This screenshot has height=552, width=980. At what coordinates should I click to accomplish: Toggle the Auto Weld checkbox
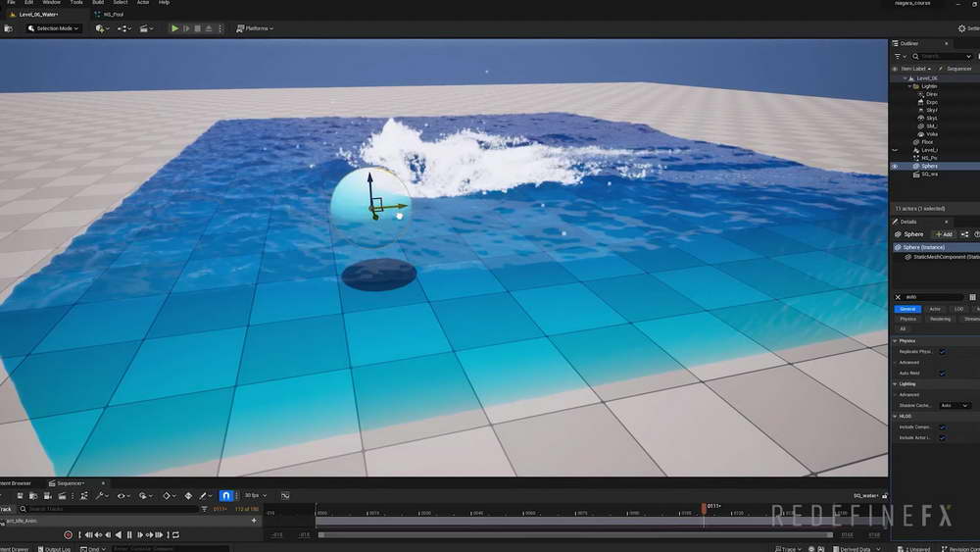point(942,374)
